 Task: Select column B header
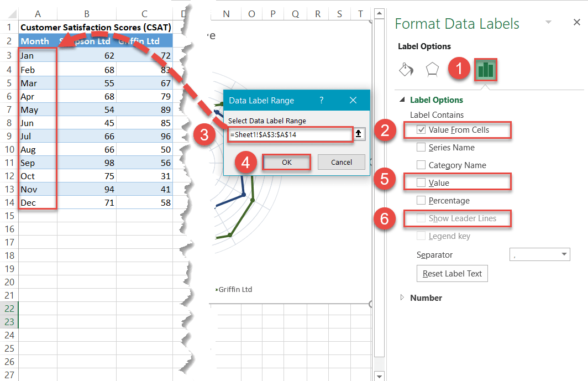[87, 14]
